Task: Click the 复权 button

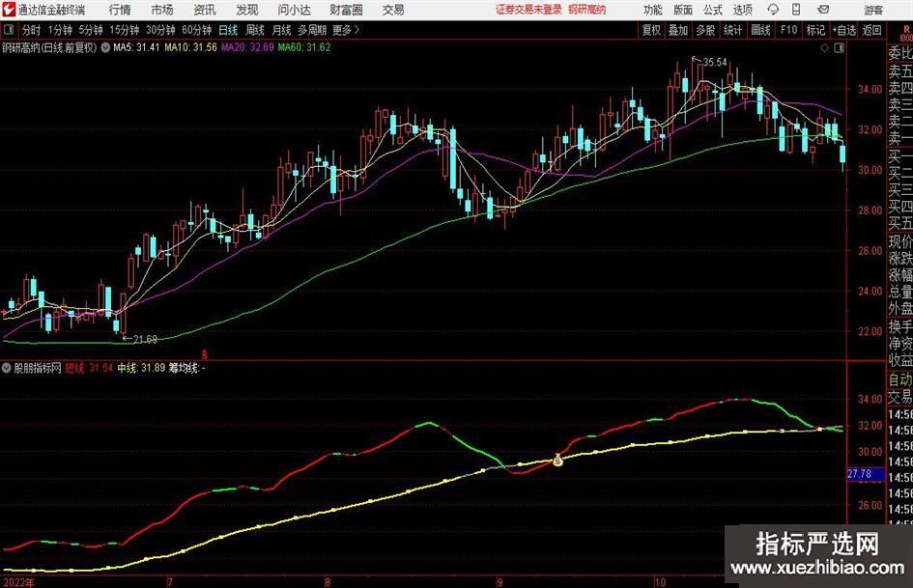Action: point(651,30)
